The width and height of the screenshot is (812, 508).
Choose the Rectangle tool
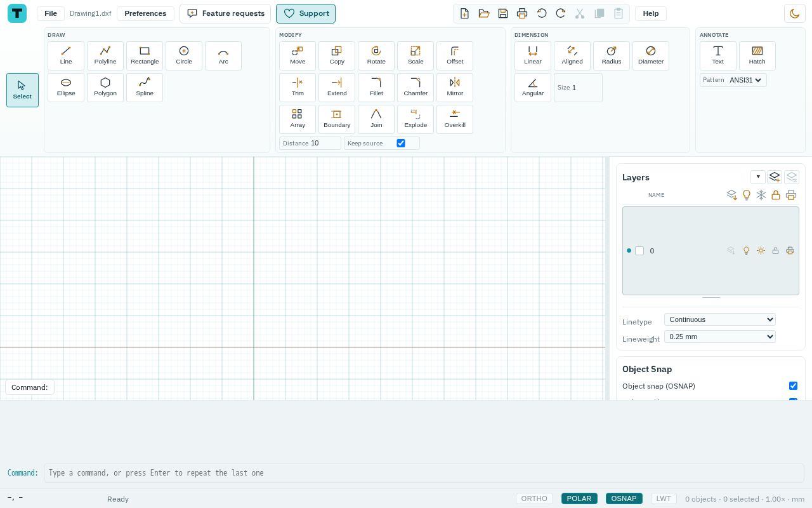tap(145, 56)
